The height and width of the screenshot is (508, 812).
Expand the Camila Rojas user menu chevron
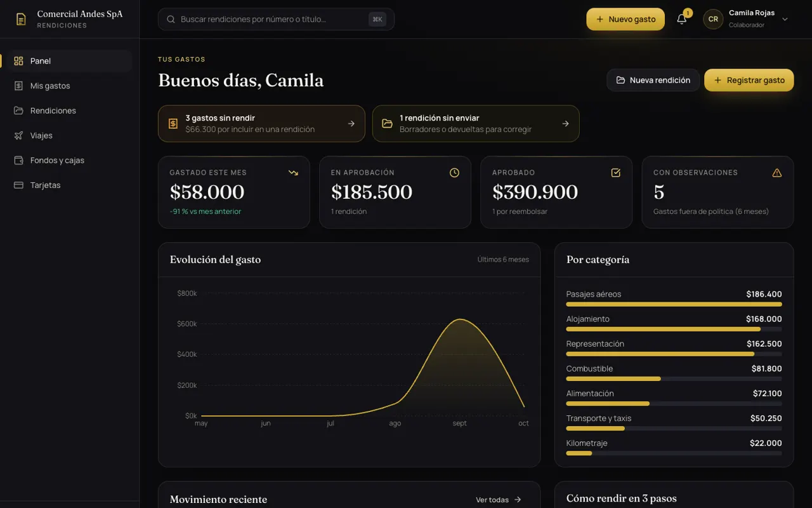785,19
